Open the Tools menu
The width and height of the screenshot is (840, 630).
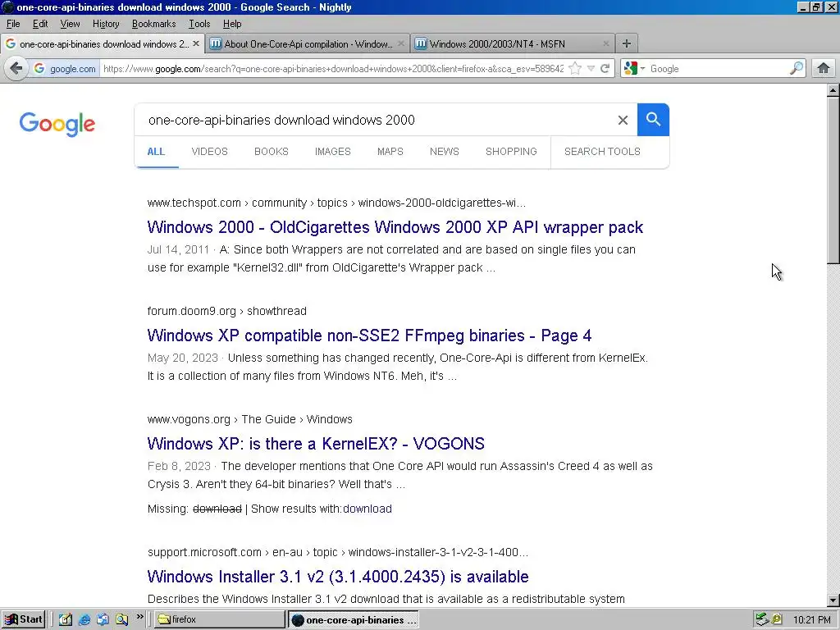tap(199, 24)
